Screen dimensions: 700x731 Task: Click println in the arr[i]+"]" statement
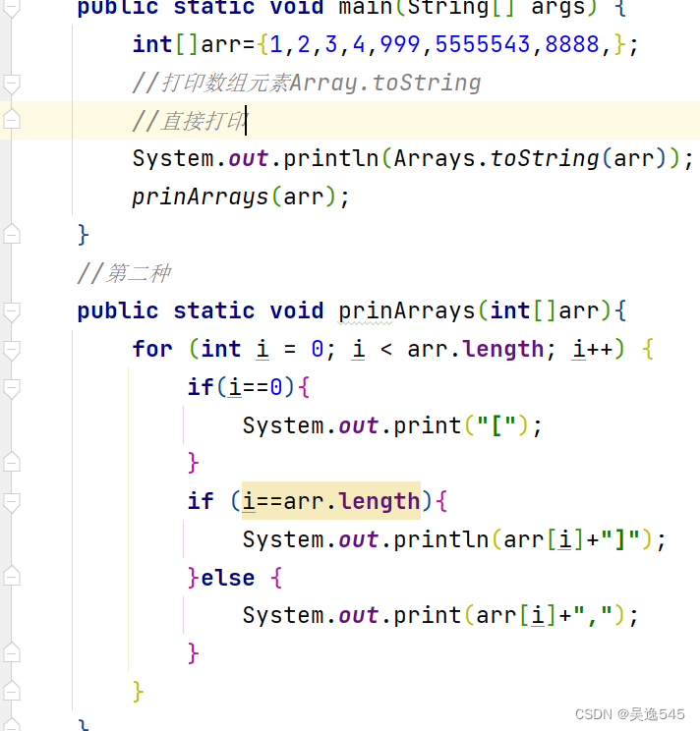(440, 539)
